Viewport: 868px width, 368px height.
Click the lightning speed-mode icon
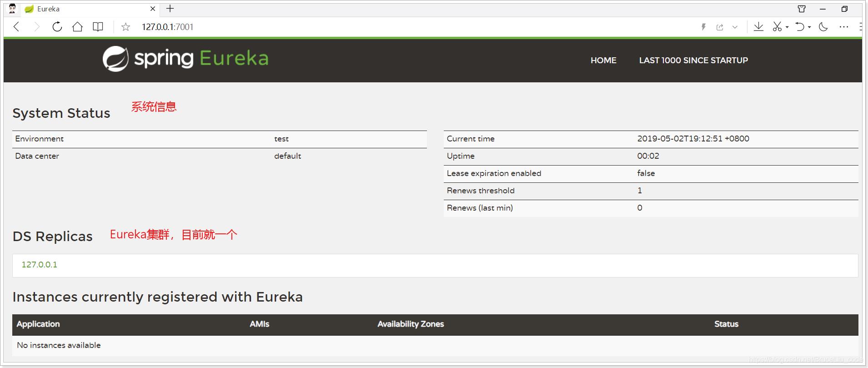pyautogui.click(x=703, y=27)
